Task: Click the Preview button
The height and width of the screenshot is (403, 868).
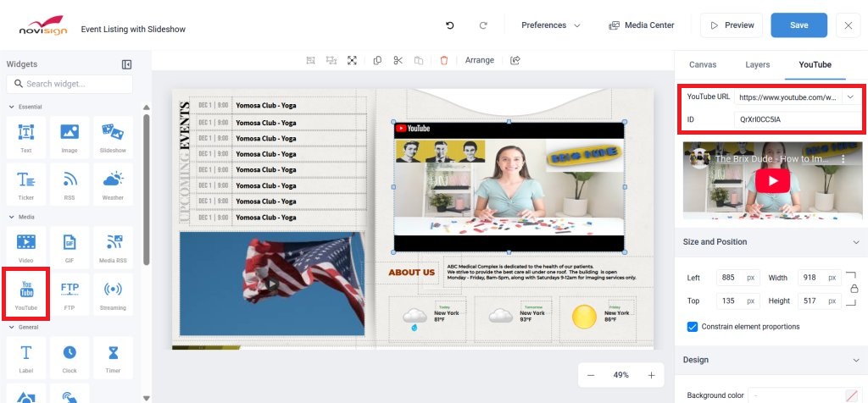Action: point(732,25)
